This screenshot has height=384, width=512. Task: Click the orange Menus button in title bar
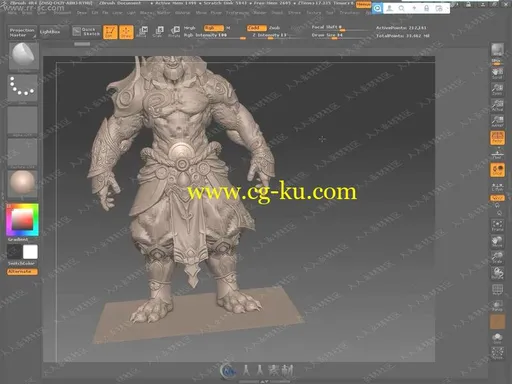pos(363,4)
